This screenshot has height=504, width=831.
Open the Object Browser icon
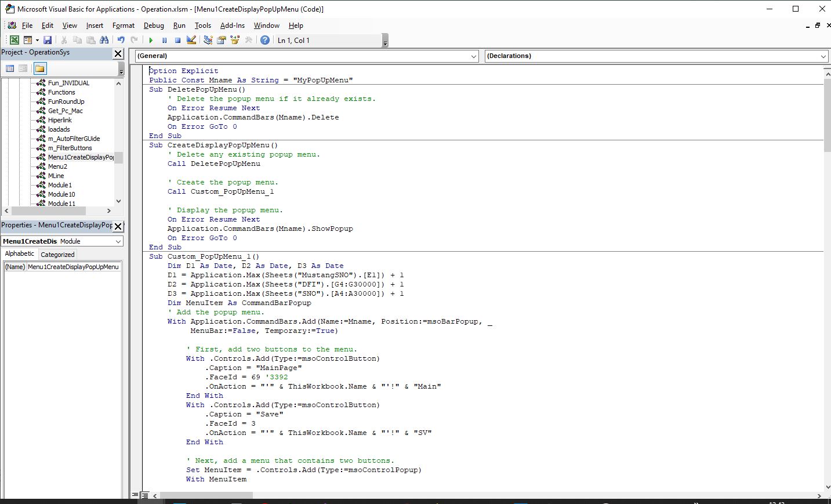235,40
